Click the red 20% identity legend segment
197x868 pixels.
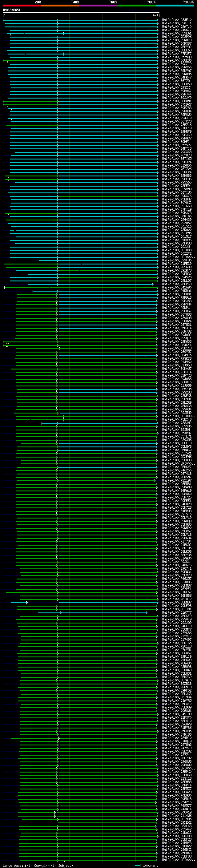coord(22,6)
